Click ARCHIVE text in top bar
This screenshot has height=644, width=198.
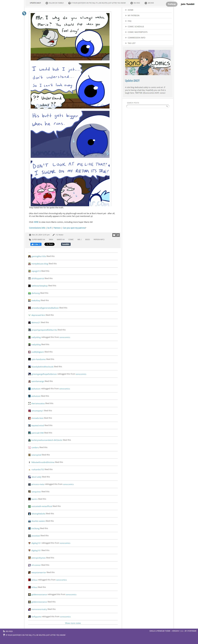[151, 3]
